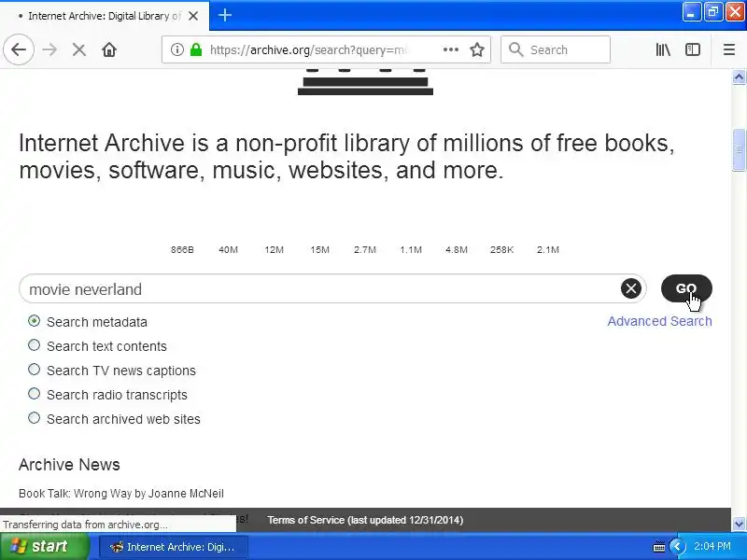Click the Windows start button
747x560 pixels.
44,546
